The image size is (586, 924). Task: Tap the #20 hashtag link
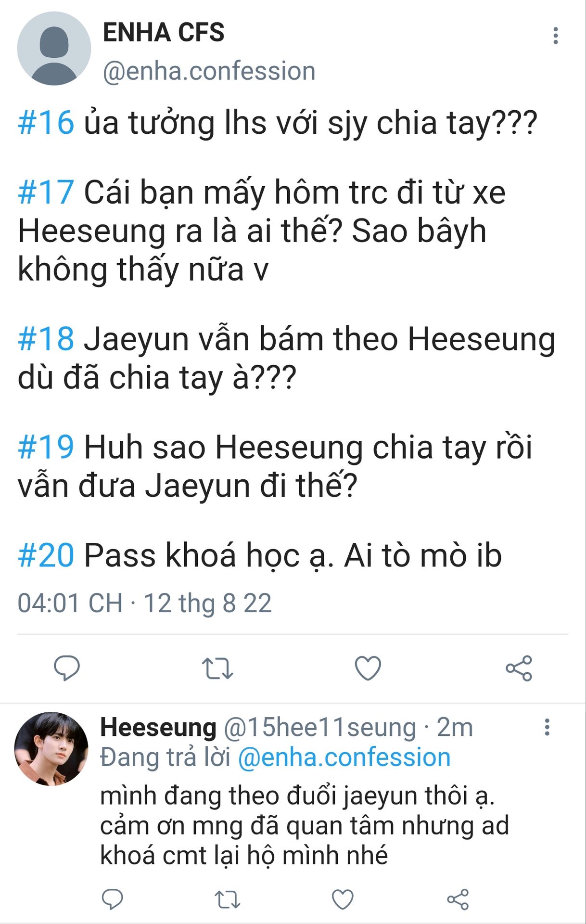point(46,555)
